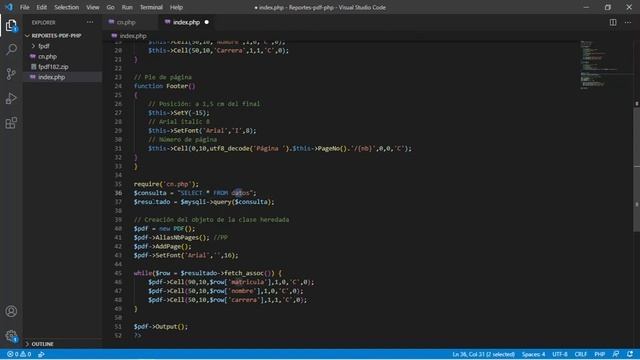Split the editor to the right

613,22
